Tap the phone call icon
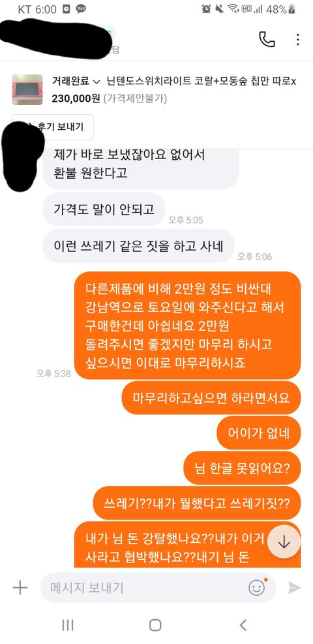The image size is (313, 644). tap(267, 39)
